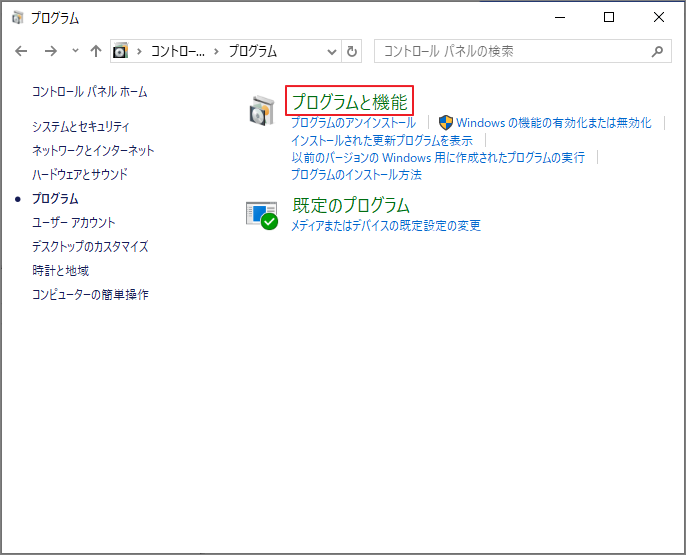This screenshot has width=686, height=555.
Task: Click プログラムのアンインストール link
Action: (x=354, y=122)
